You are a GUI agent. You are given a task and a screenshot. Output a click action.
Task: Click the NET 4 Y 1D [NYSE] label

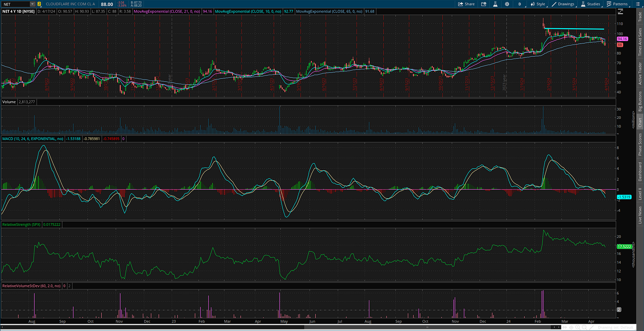18,11
